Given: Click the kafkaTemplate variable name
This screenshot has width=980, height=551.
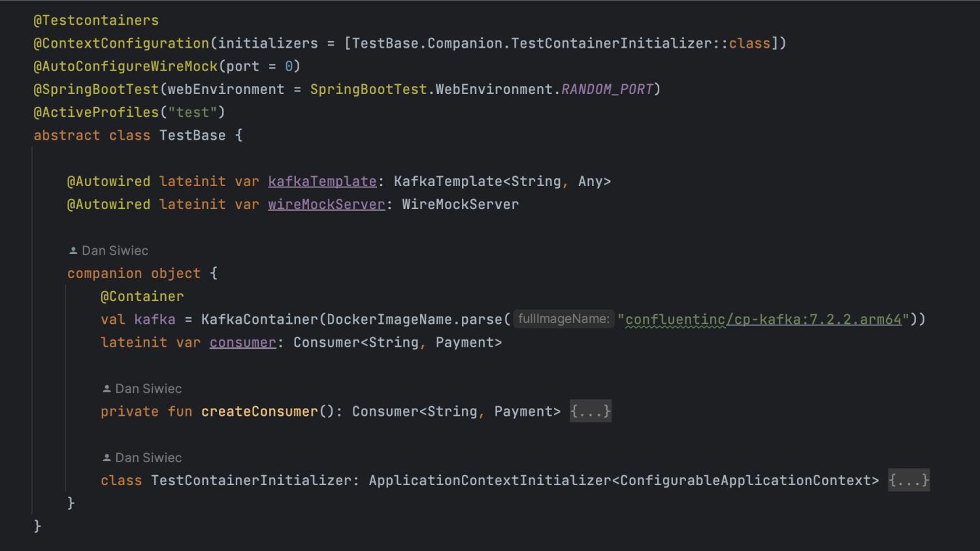Looking at the screenshot, I should coord(322,181).
